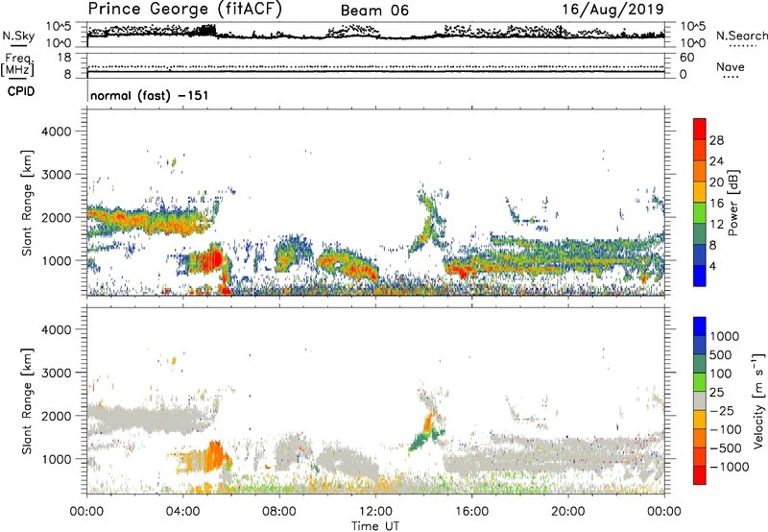Click the date '16/Aug/2019'

[612, 10]
